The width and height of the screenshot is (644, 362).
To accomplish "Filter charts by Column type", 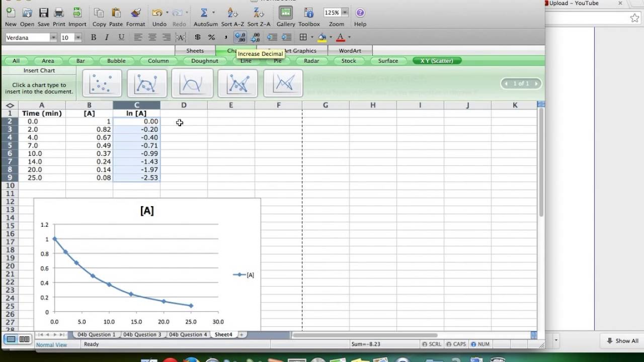I will (158, 61).
